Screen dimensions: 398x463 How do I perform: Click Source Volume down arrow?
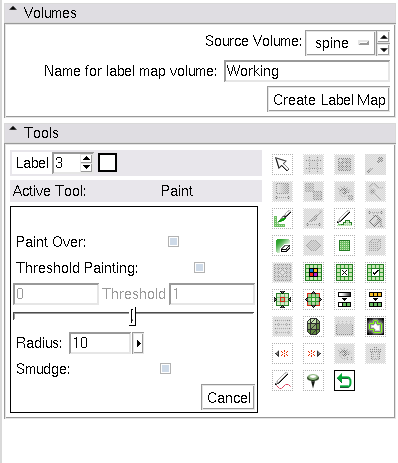[x=384, y=49]
